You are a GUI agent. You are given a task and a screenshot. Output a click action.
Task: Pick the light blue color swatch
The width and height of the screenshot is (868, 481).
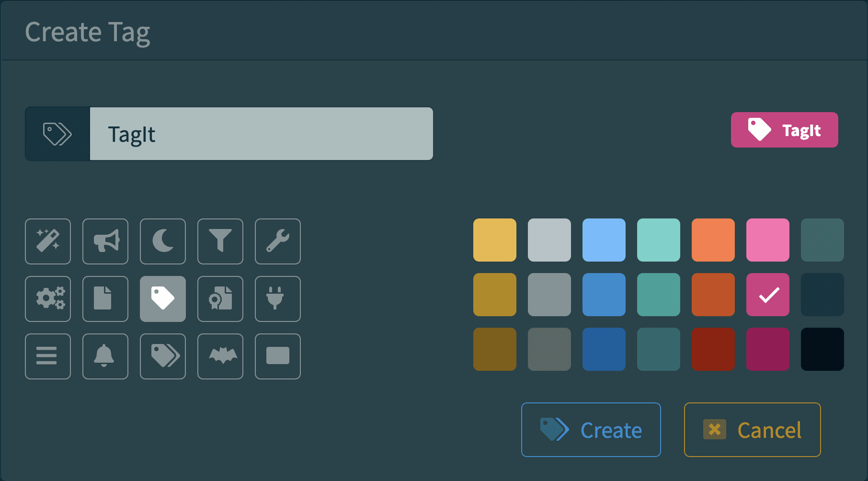pos(604,240)
